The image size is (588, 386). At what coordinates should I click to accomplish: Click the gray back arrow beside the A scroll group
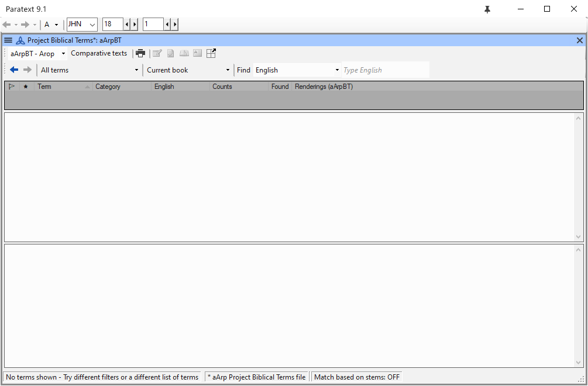point(6,25)
